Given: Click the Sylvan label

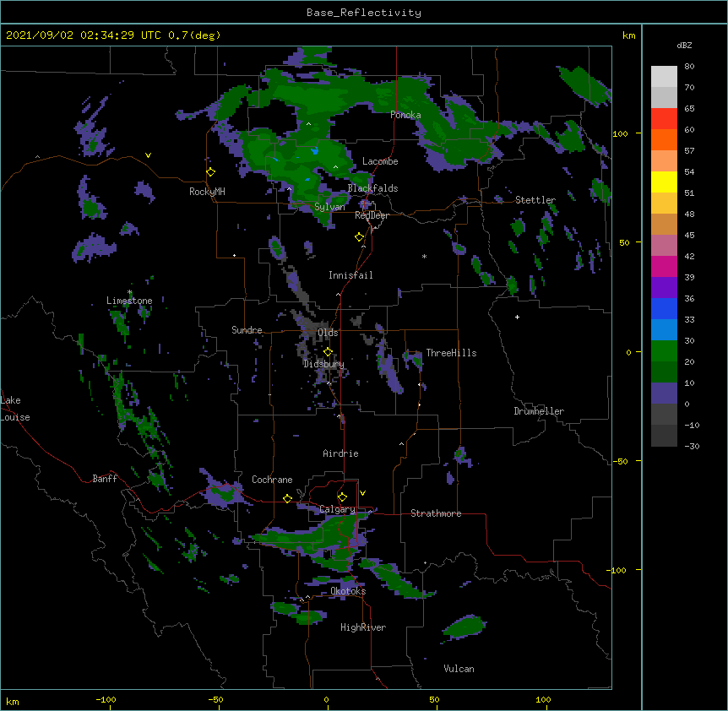Looking at the screenshot, I should tap(329, 207).
